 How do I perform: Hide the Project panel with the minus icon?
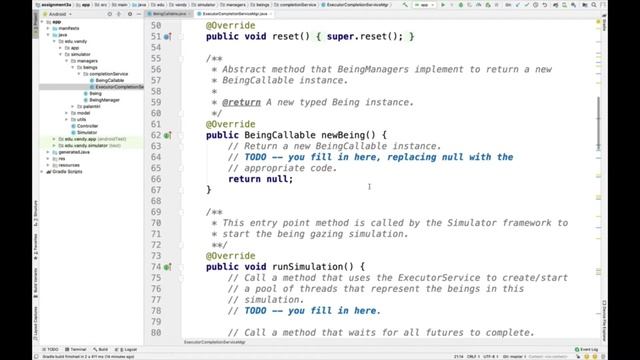pos(139,14)
